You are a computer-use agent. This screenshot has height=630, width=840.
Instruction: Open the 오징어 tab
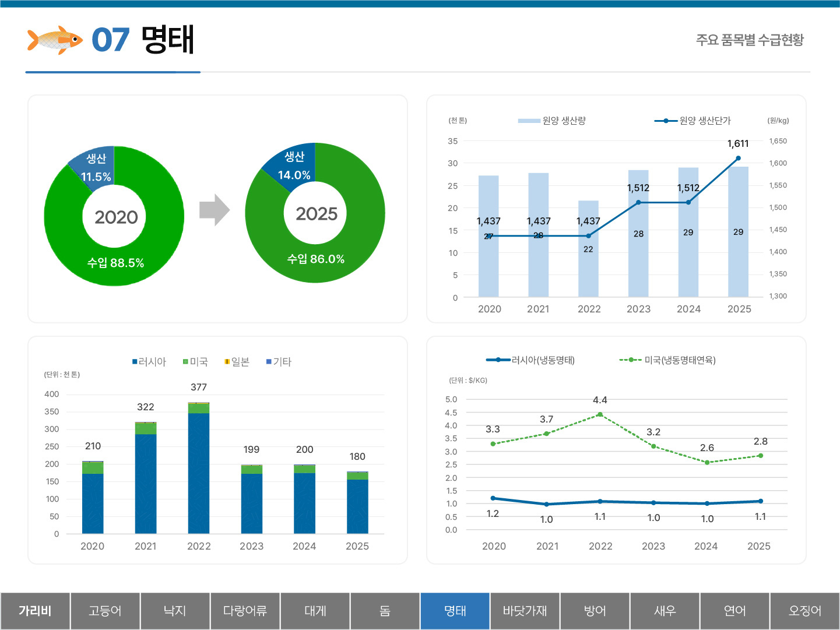pyautogui.click(x=805, y=611)
